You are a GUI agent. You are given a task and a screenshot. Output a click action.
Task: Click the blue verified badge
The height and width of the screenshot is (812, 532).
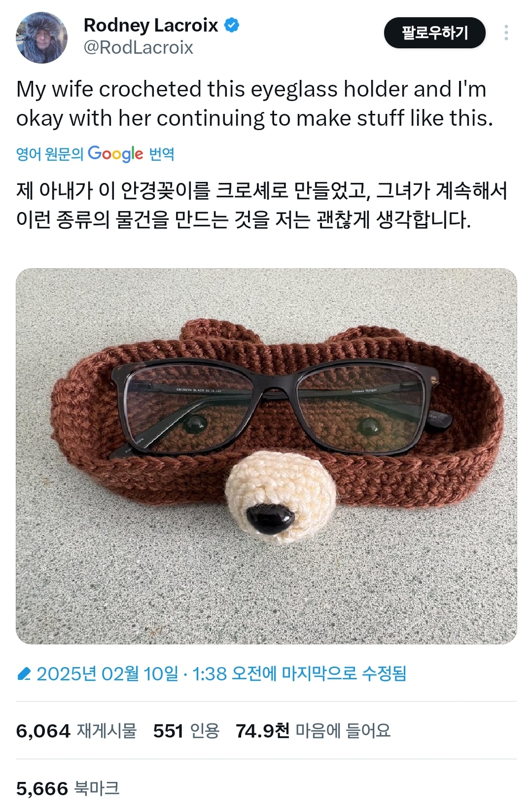[x=232, y=25]
